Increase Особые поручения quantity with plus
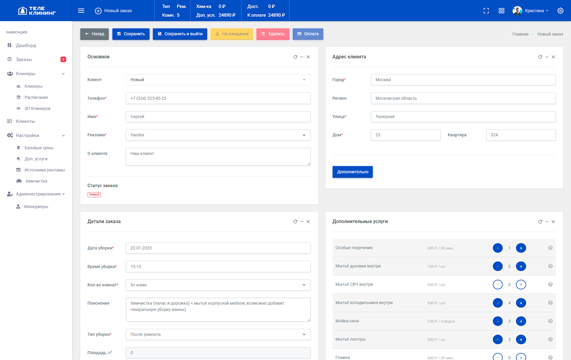 pos(521,248)
